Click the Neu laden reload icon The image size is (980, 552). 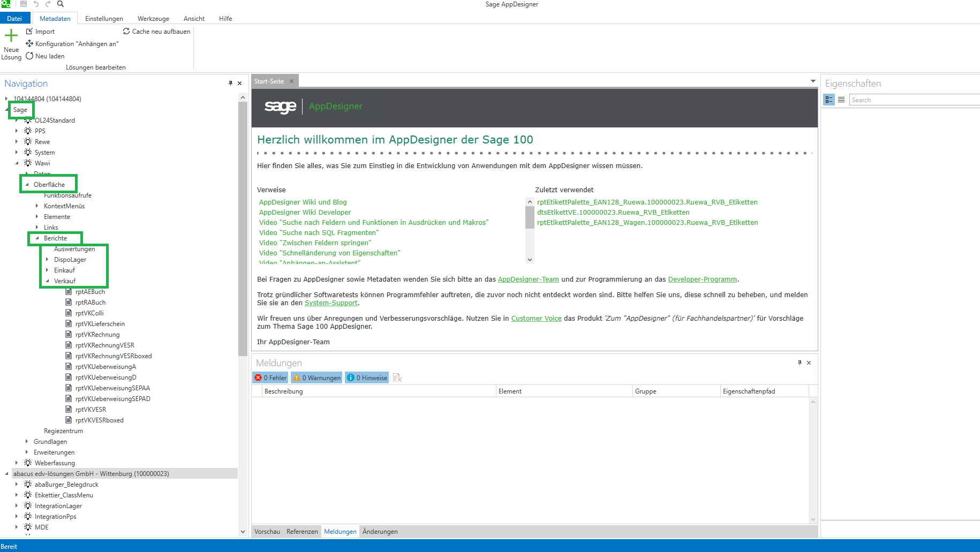click(x=29, y=56)
